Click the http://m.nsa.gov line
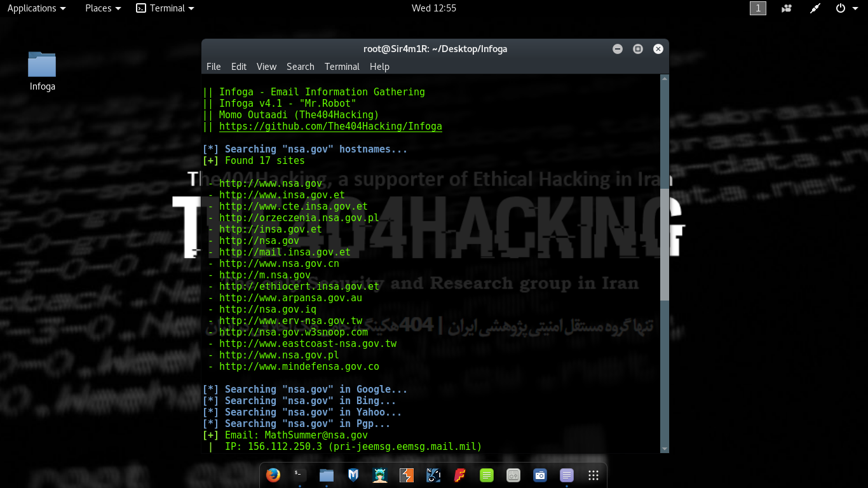The width and height of the screenshot is (868, 488). coord(265,275)
